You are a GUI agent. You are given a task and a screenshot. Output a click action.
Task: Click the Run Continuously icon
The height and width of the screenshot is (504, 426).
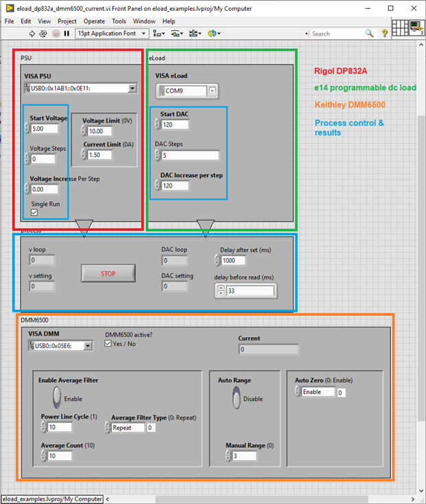click(43, 34)
